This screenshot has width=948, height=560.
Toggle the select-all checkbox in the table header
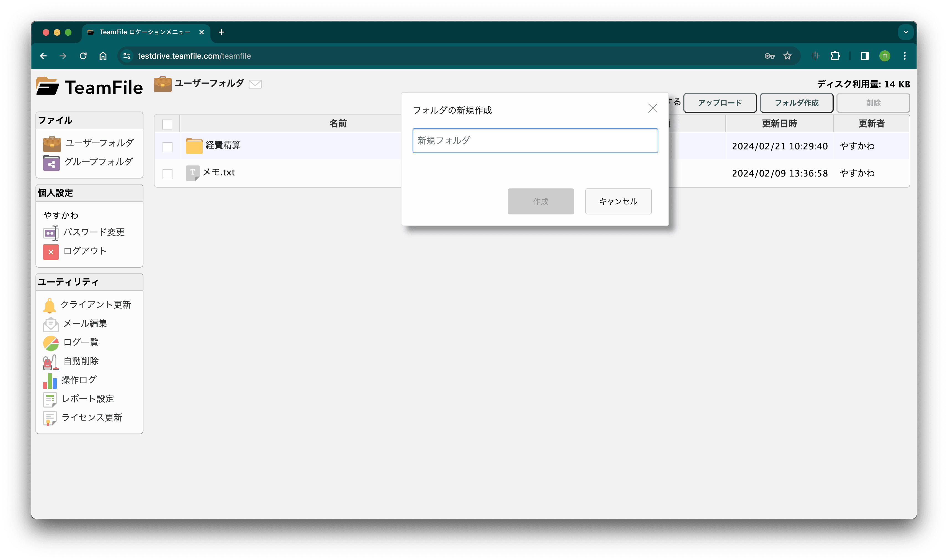[167, 124]
